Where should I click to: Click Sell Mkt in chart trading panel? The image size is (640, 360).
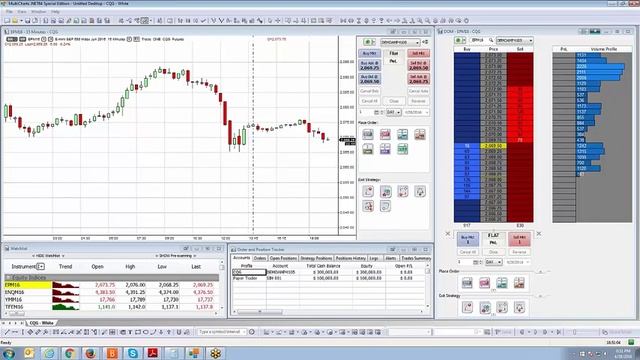click(x=418, y=53)
